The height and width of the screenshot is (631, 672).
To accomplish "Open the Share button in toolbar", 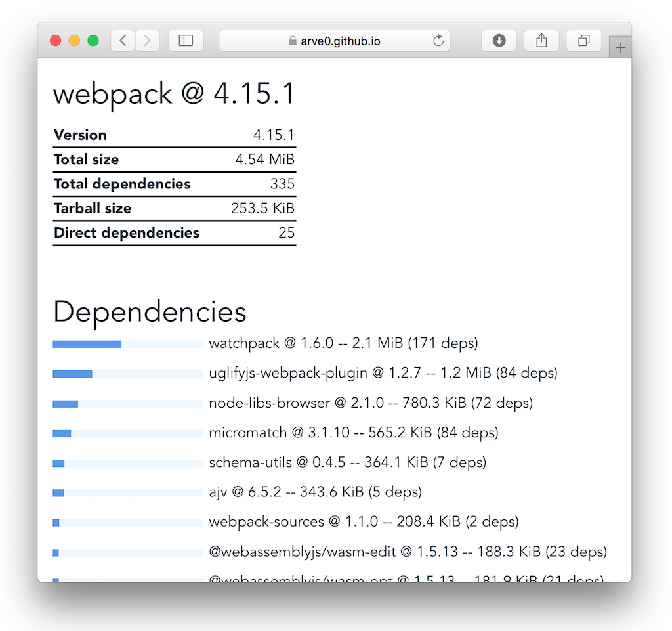I will [x=541, y=41].
